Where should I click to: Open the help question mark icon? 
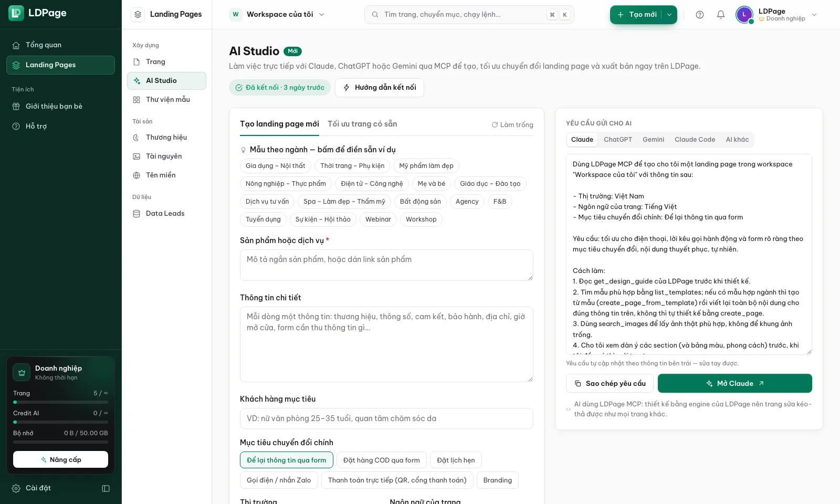tap(700, 15)
